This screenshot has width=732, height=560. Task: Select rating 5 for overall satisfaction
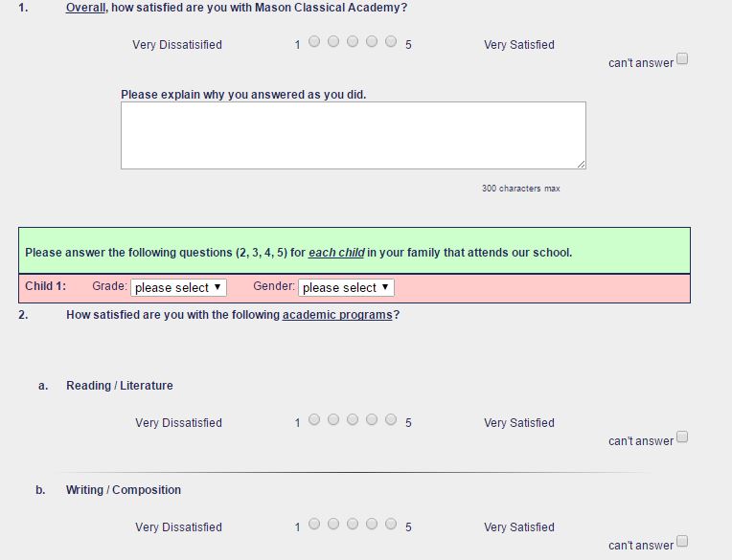391,41
